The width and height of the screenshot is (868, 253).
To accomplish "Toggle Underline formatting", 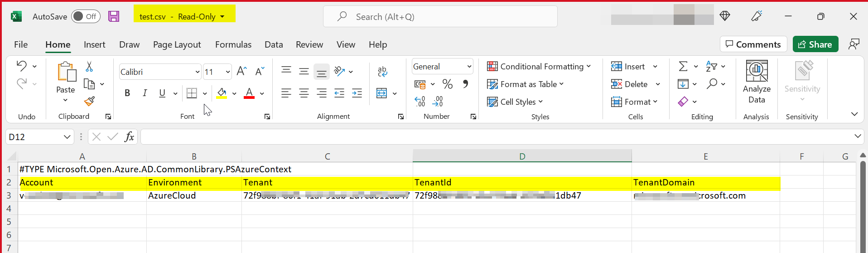I will coord(162,93).
